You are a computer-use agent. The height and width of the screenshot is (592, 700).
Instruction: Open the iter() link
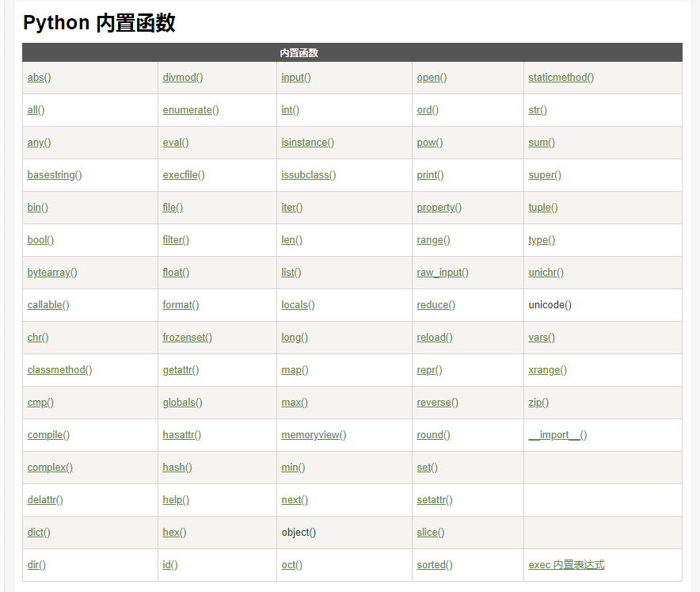coord(292,208)
